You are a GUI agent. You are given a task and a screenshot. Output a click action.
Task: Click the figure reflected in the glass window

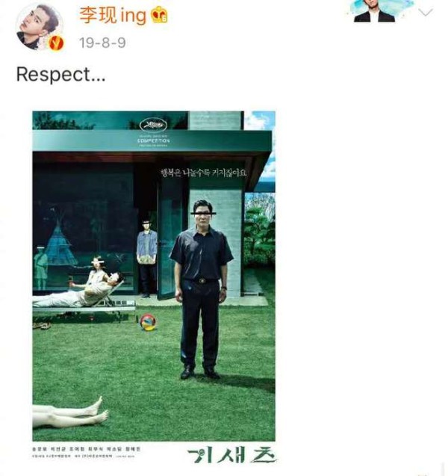[x=40, y=268]
